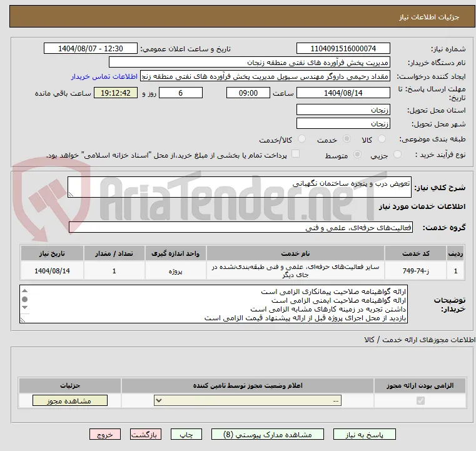Click the resize handle of buyer notes box
This screenshot has height=451, width=476.
23,320
